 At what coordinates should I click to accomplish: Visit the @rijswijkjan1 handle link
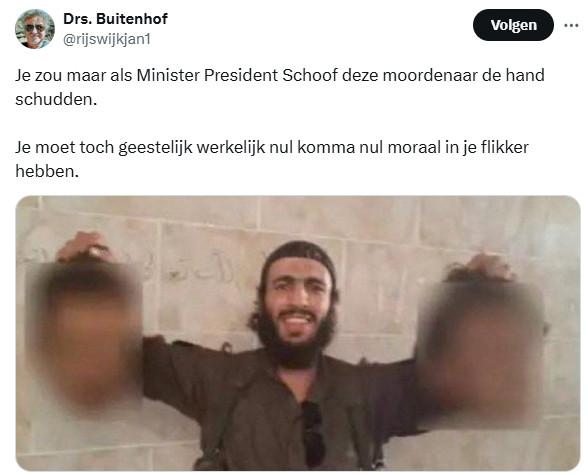click(107, 39)
